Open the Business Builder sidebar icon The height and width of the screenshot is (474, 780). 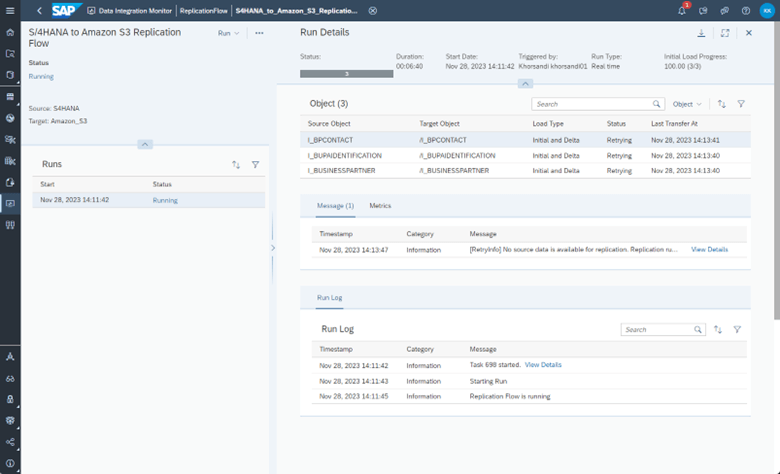click(x=10, y=139)
